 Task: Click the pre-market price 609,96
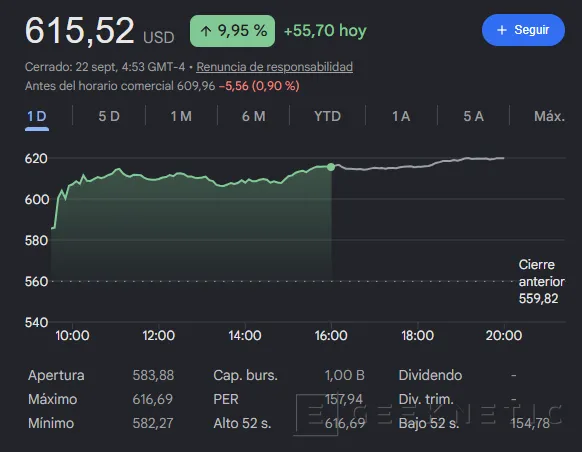(x=196, y=86)
